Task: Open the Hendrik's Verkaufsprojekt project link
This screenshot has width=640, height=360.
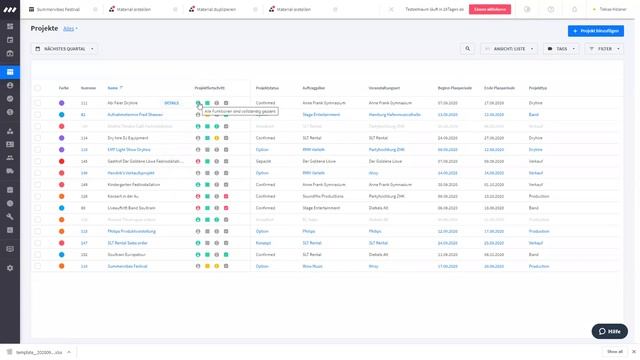Action: (131, 173)
